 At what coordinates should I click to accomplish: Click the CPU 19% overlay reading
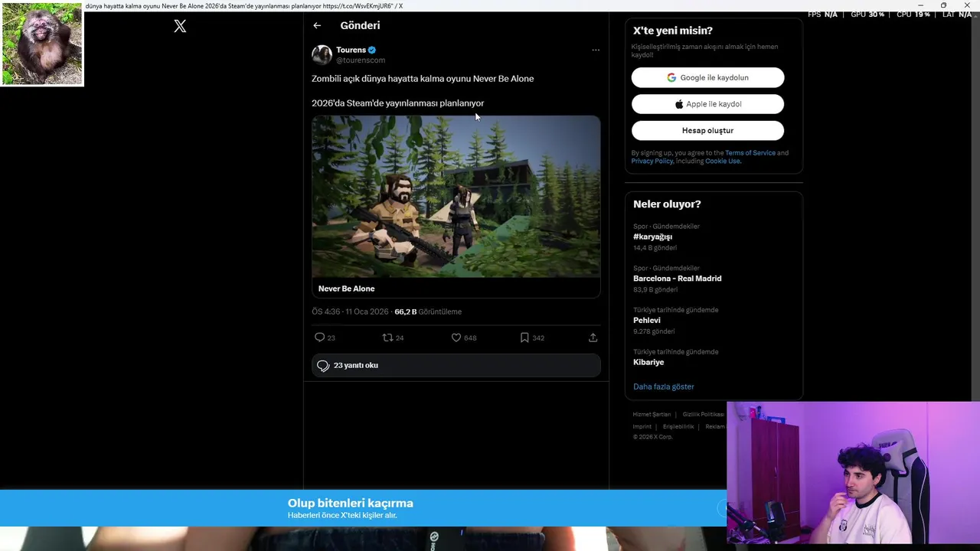pos(913,15)
